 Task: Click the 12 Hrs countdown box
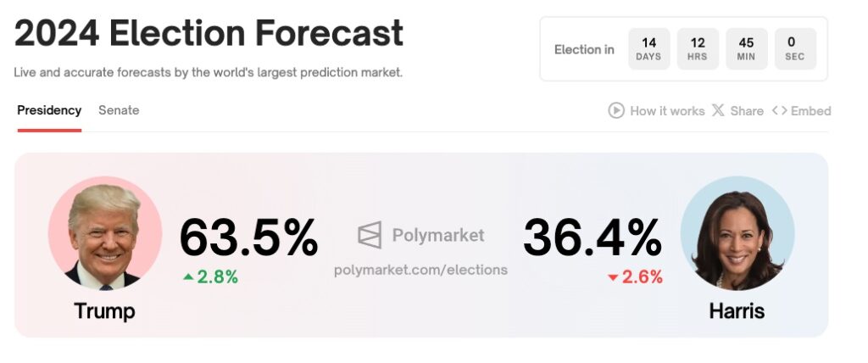click(698, 49)
